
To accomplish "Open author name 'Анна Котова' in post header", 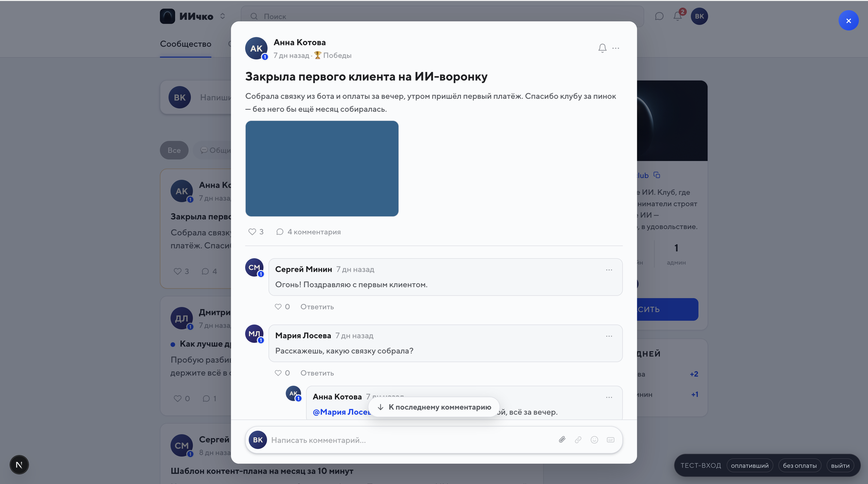I will pyautogui.click(x=299, y=42).
